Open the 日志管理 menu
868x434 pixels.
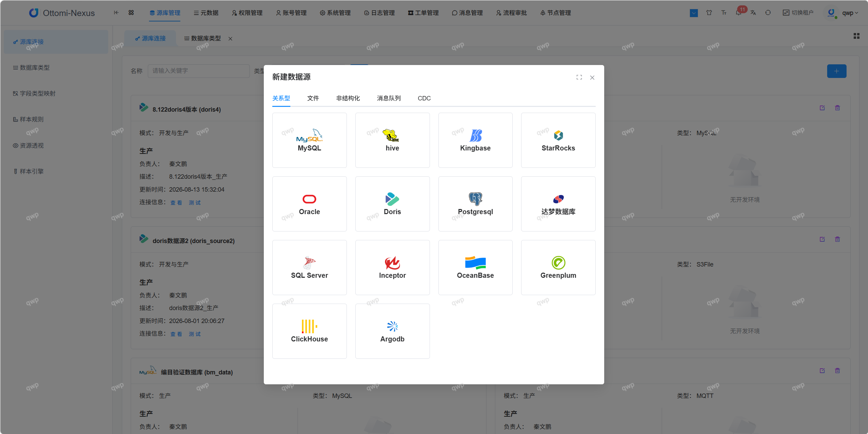tap(379, 13)
